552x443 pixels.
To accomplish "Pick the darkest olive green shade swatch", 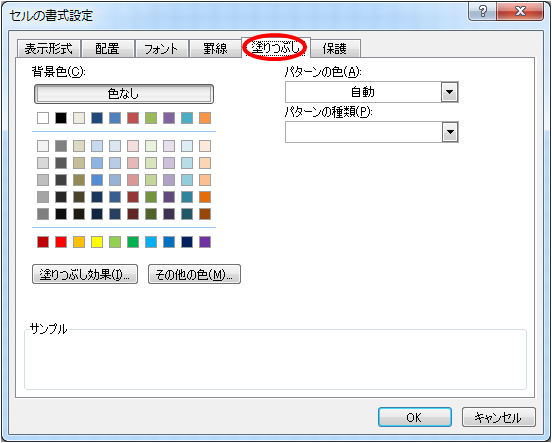I will tap(151, 214).
